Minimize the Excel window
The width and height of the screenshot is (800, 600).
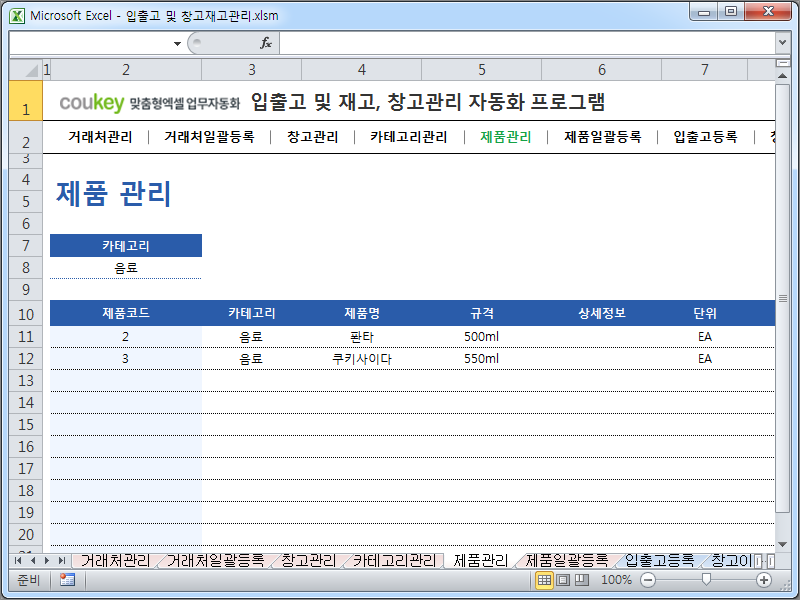704,12
